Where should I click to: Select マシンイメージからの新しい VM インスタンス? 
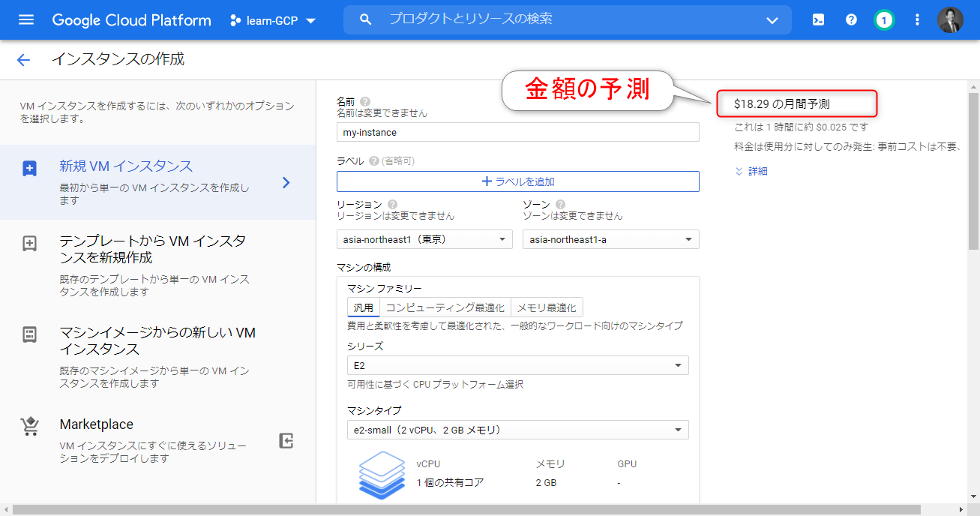click(157, 357)
